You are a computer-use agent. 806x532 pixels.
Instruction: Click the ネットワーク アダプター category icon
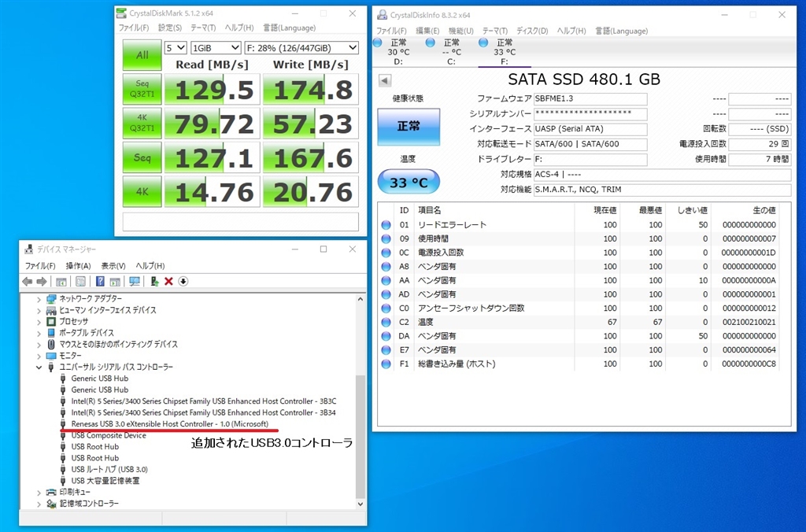51,298
